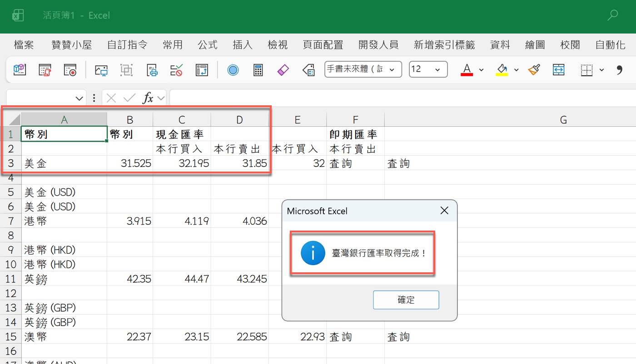The image size is (636, 364).
Task: Switch to the 檢視 tab
Action: (278, 44)
